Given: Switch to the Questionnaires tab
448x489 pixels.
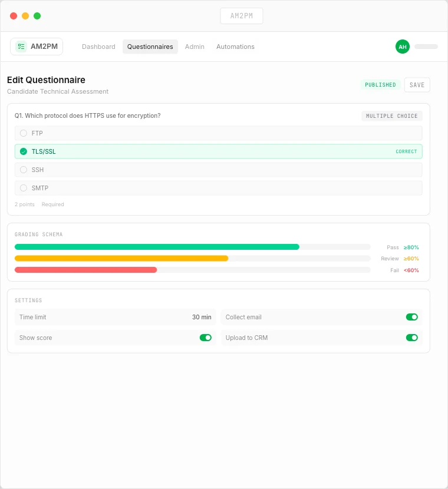Looking at the screenshot, I should coord(150,47).
